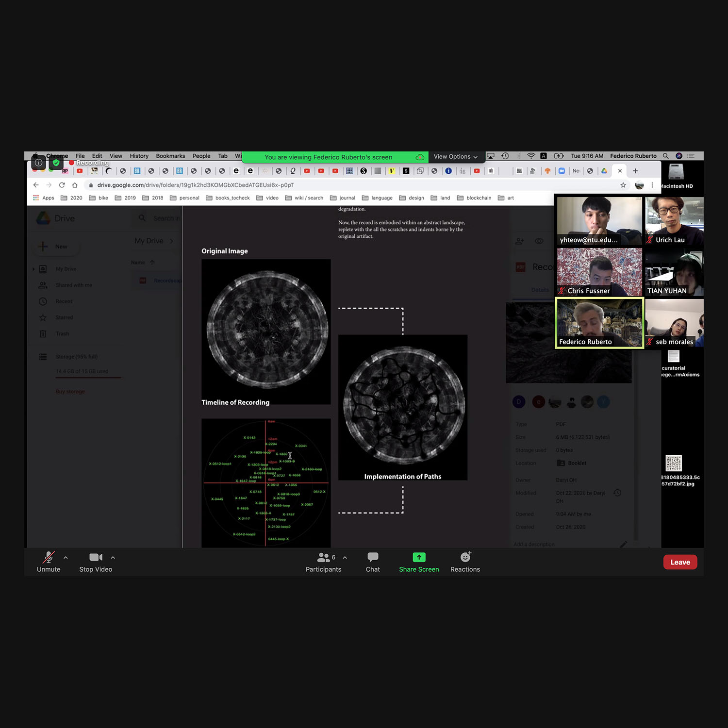This screenshot has width=728, height=728.
Task: Open the Chat panel
Action: point(373,562)
